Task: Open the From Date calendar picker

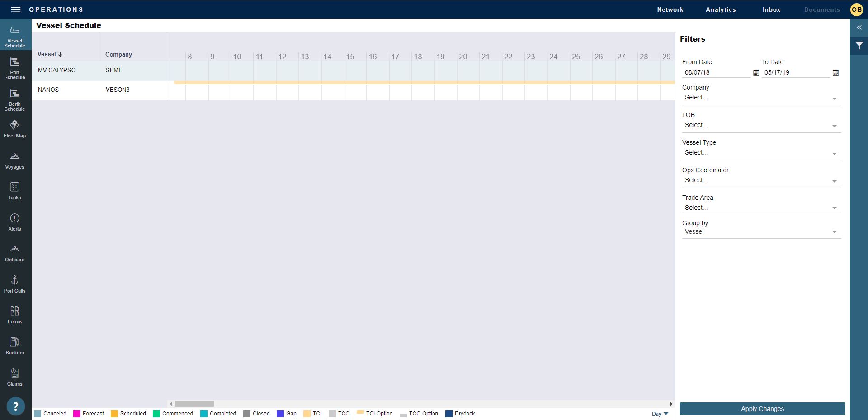Action: pos(755,72)
